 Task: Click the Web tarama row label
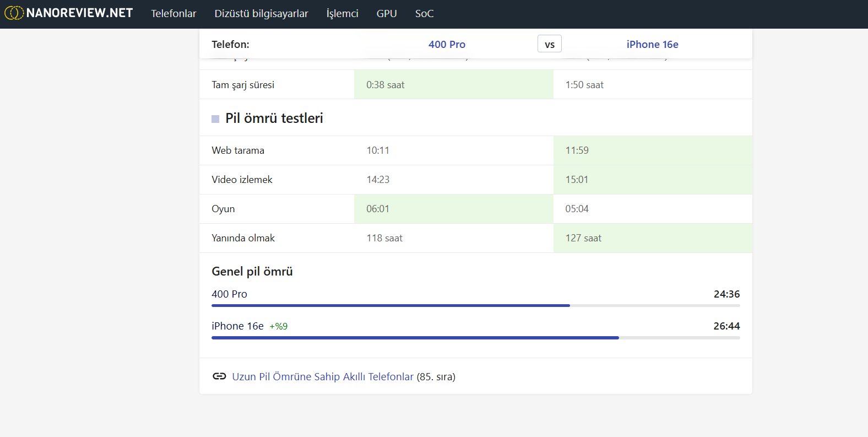[238, 150]
